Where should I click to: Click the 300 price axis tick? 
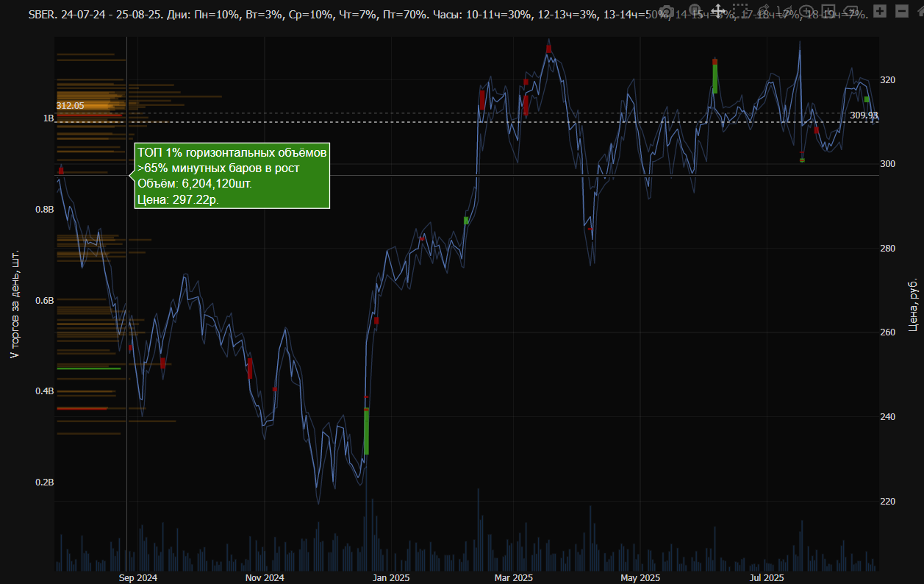coord(888,163)
